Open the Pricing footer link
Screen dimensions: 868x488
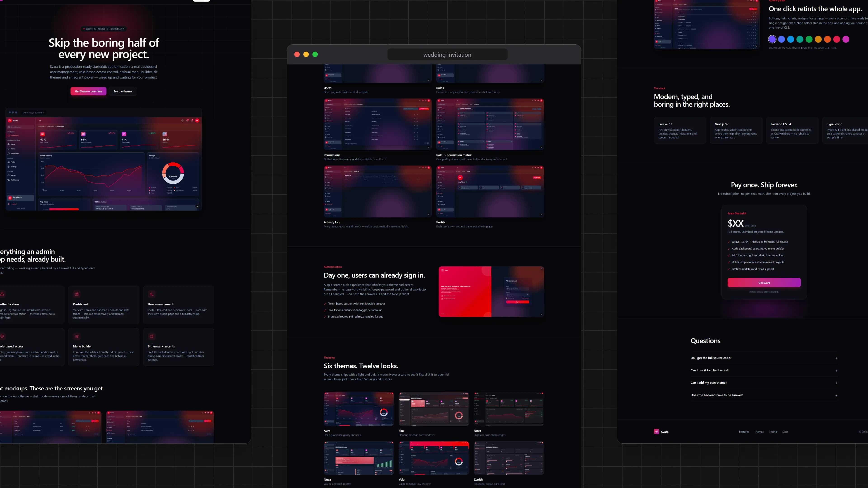pyautogui.click(x=773, y=432)
